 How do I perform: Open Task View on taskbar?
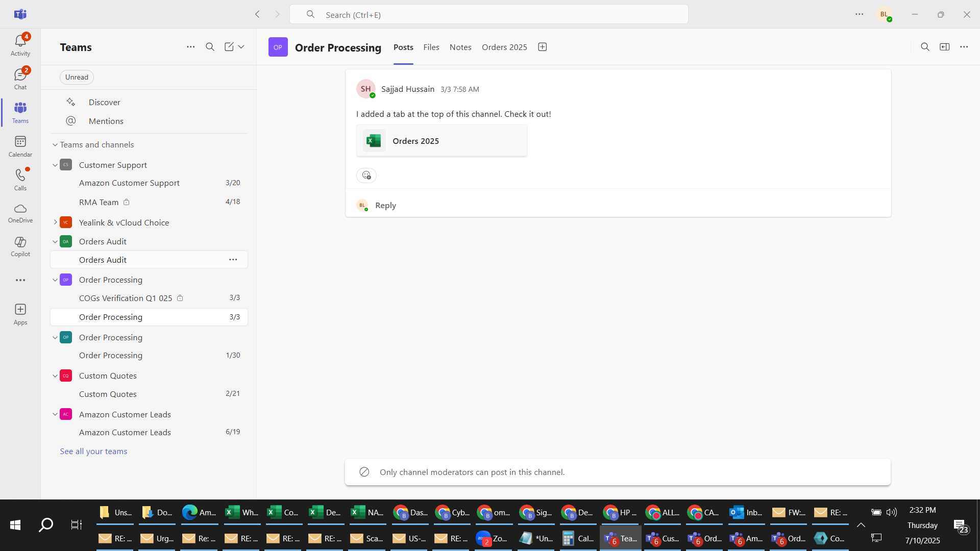click(77, 525)
